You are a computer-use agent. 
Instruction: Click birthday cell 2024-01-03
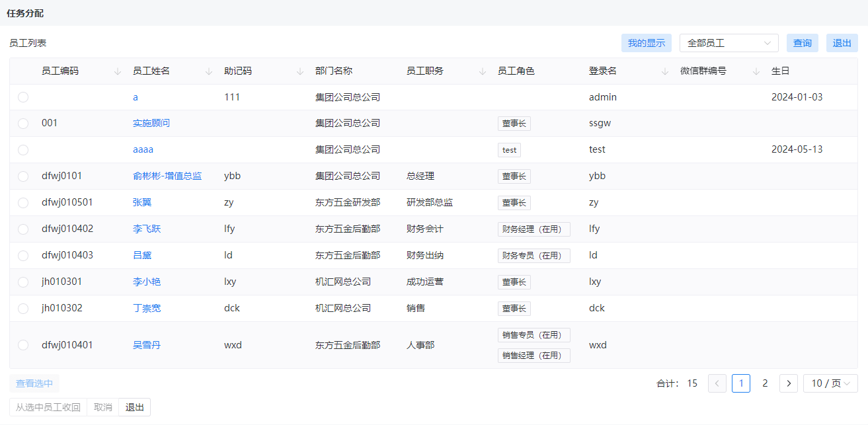click(797, 97)
